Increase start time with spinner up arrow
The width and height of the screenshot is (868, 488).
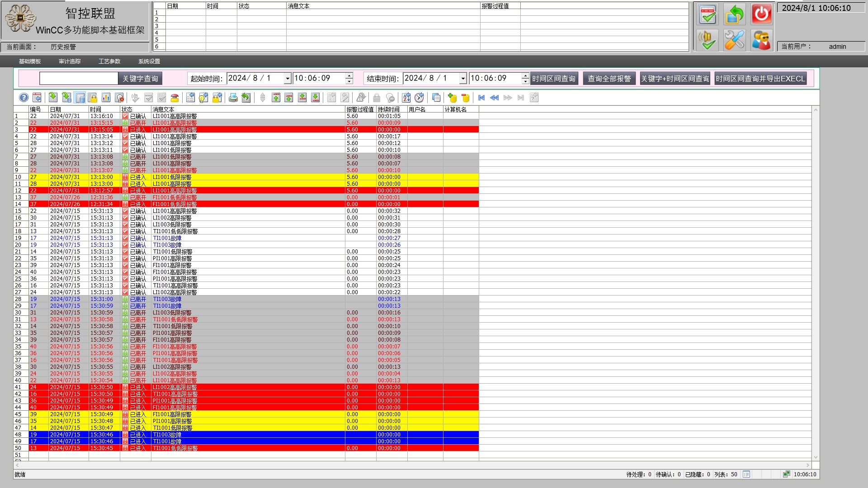pyautogui.click(x=349, y=75)
